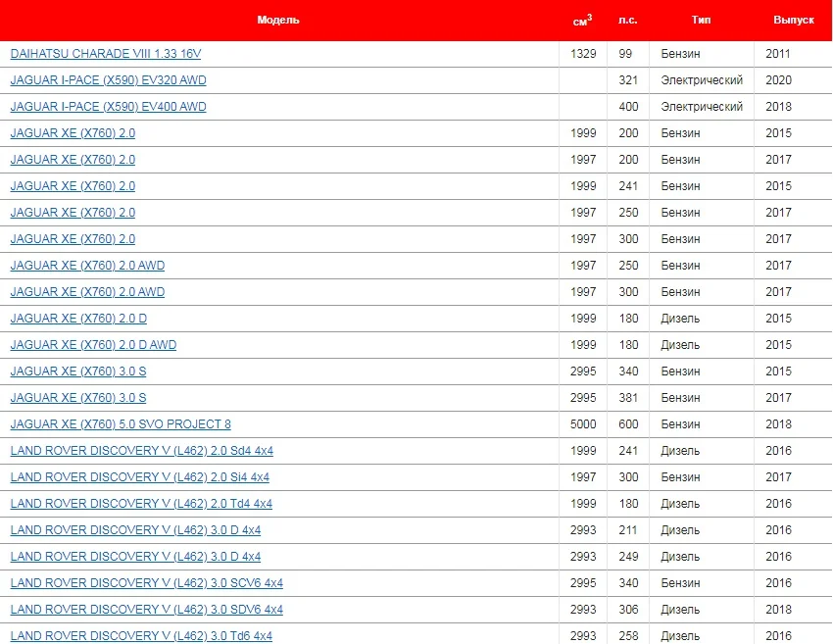This screenshot has height=644, width=833.
Task: Open LAND ROVER DISCOVERY V 2.0 Sd4 4x4 link
Action: [x=142, y=451]
